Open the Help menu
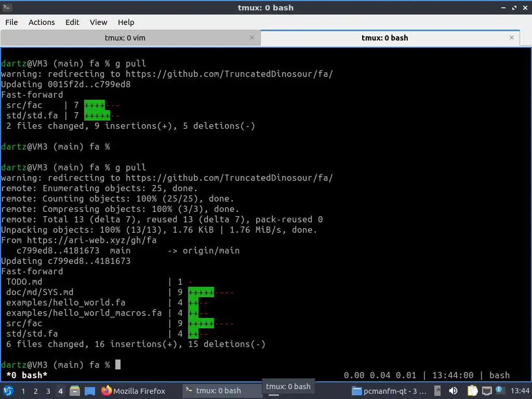The width and height of the screenshot is (532, 399). pos(126,22)
